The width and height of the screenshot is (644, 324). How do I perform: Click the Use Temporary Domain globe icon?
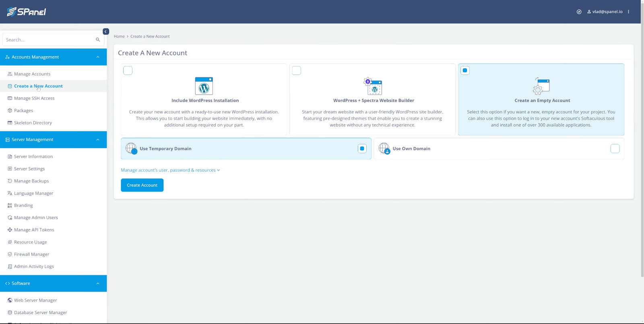coord(131,149)
